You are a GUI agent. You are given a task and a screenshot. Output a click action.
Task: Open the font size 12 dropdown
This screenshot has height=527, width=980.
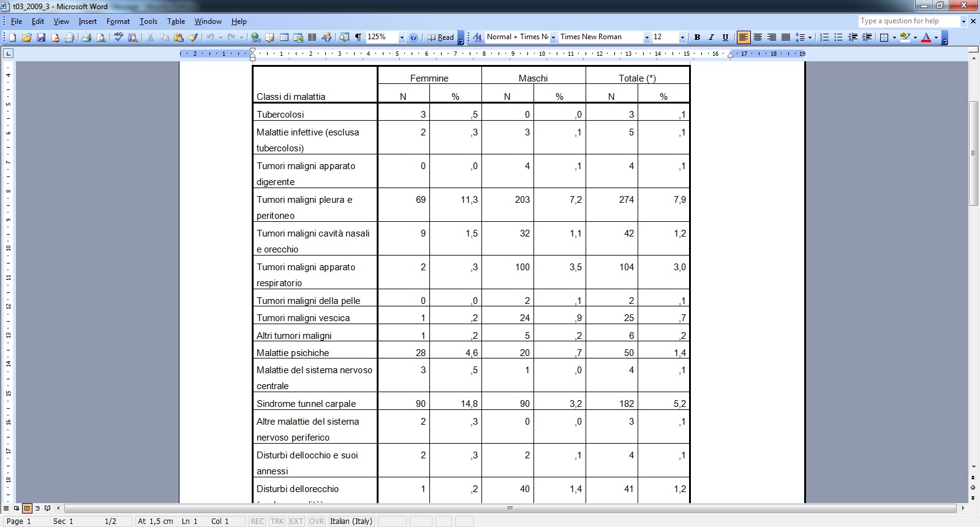point(682,37)
